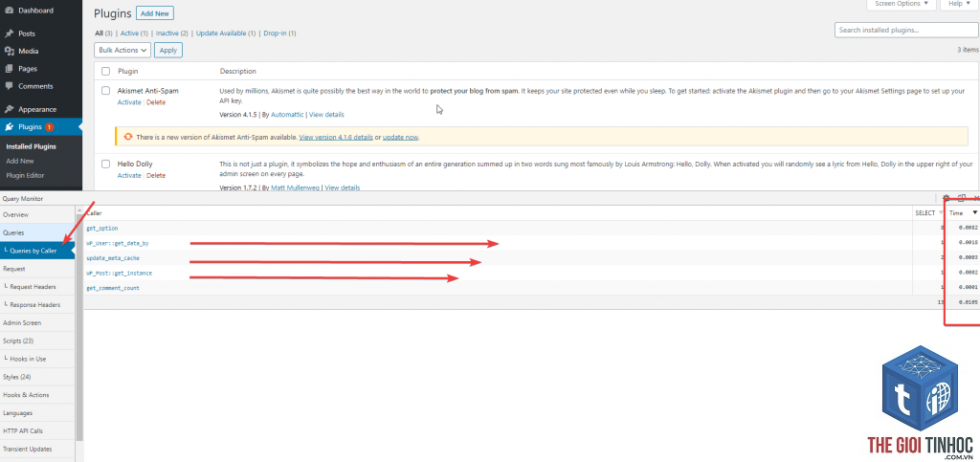Tick the Akismet Anti-Spam checkbox

(105, 91)
